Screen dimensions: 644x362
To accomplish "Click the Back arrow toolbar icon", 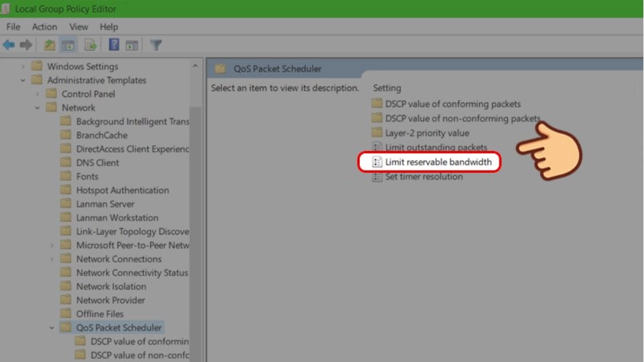I will (x=8, y=45).
